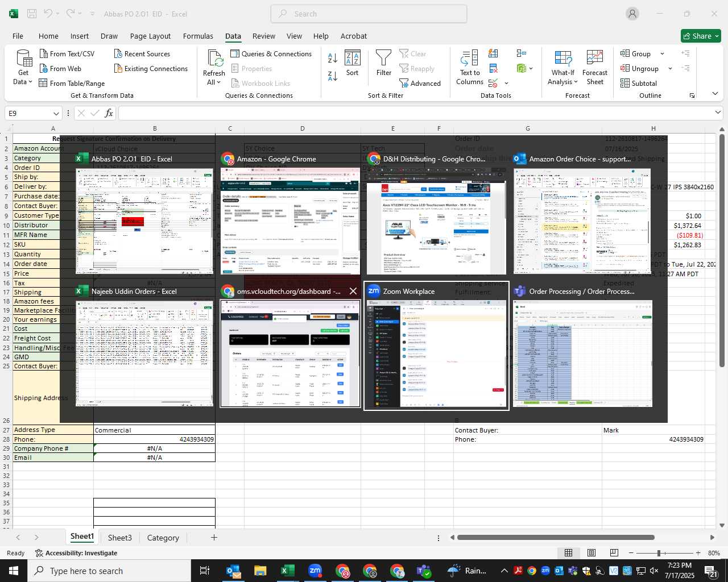The height and width of the screenshot is (582, 728).
Task: Select the Category worksheet tab
Action: 163,538
